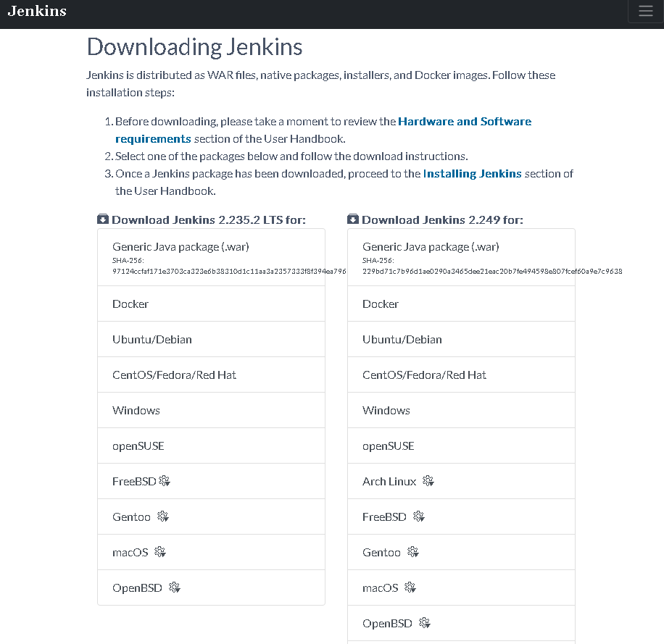Click the Download Jenkins 2.249 heading text
Viewport: 664px width, 644px height.
(x=442, y=220)
